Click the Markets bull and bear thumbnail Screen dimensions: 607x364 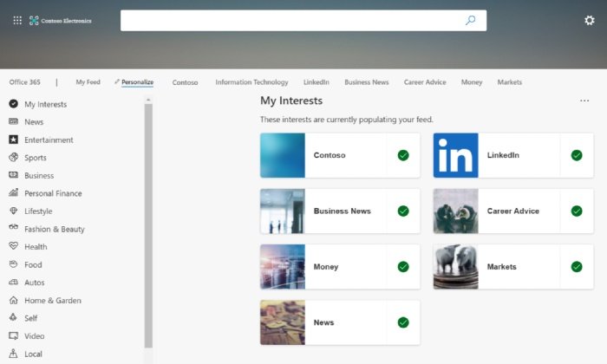(x=455, y=267)
